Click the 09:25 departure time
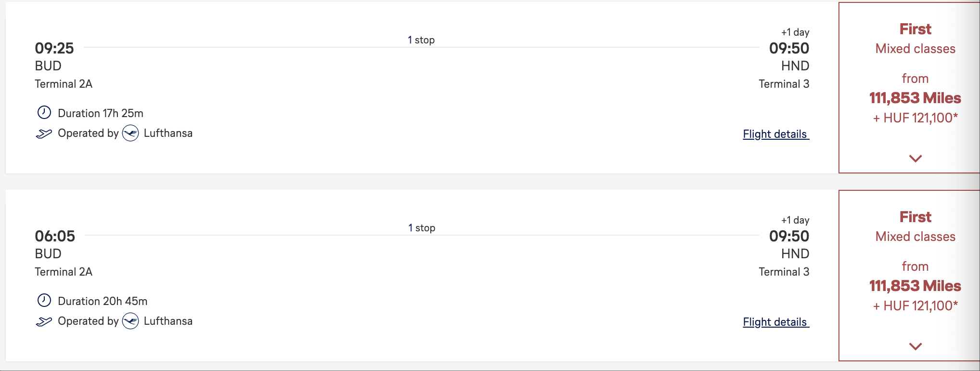The image size is (980, 371). [54, 48]
